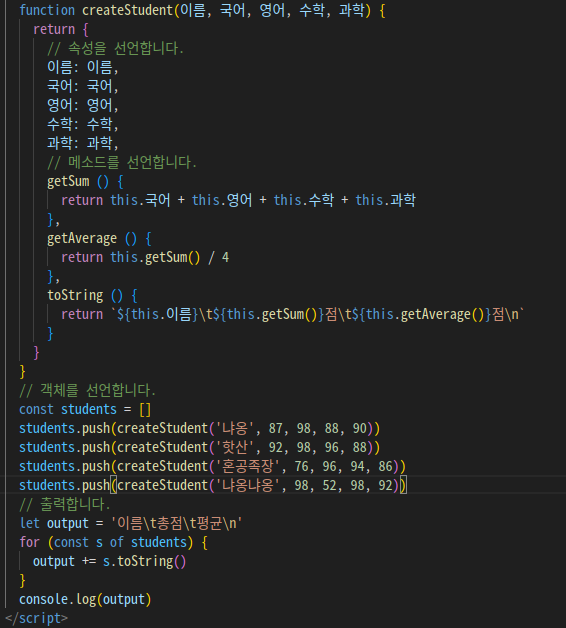Image resolution: width=566 pixels, height=628 pixels.
Task: Click 'this.getSum() / 4' return expression
Action: (169, 258)
